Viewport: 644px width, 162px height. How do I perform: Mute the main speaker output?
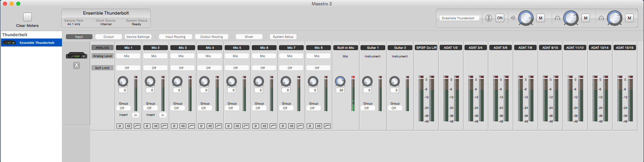[541, 18]
